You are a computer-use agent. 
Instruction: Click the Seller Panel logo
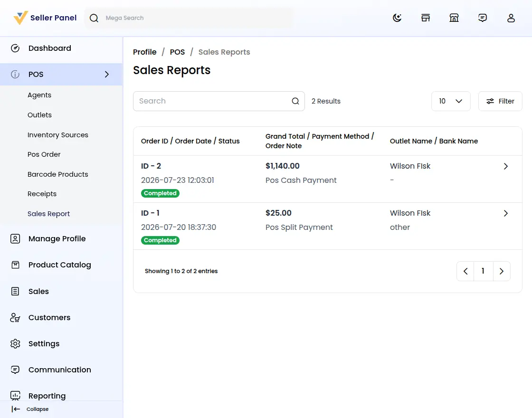(45, 18)
